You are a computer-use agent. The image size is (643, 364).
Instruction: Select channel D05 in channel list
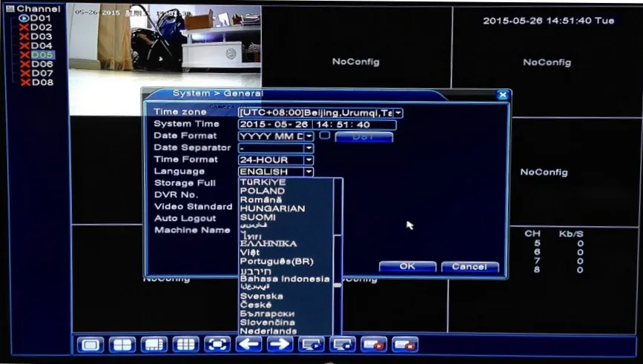coord(42,55)
